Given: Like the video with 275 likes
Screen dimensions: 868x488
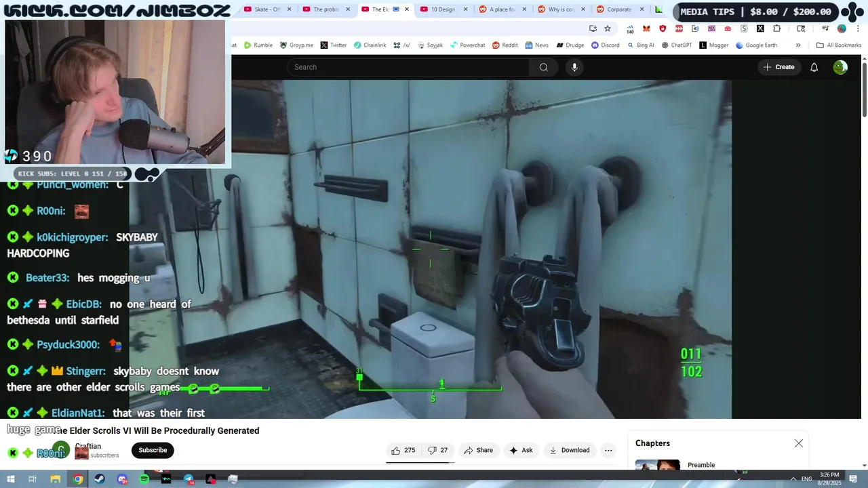Looking at the screenshot, I should 403,450.
